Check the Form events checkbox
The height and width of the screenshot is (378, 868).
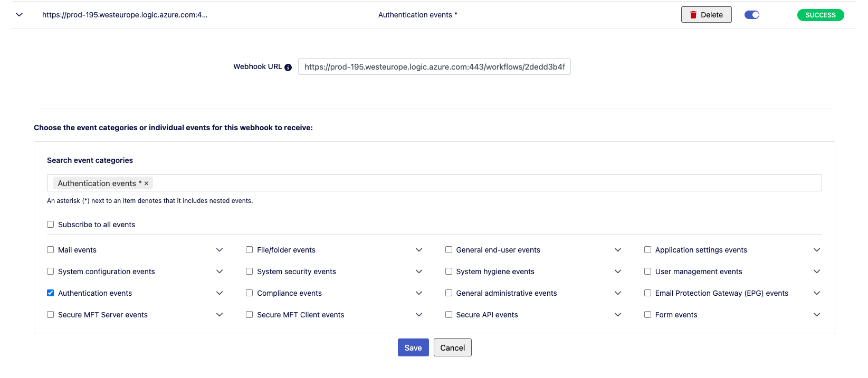point(648,315)
